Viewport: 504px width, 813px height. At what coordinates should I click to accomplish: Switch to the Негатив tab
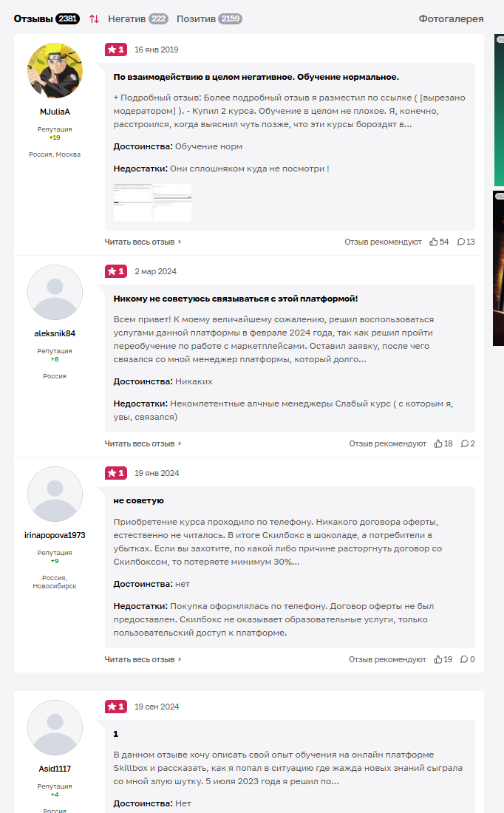coord(138,19)
